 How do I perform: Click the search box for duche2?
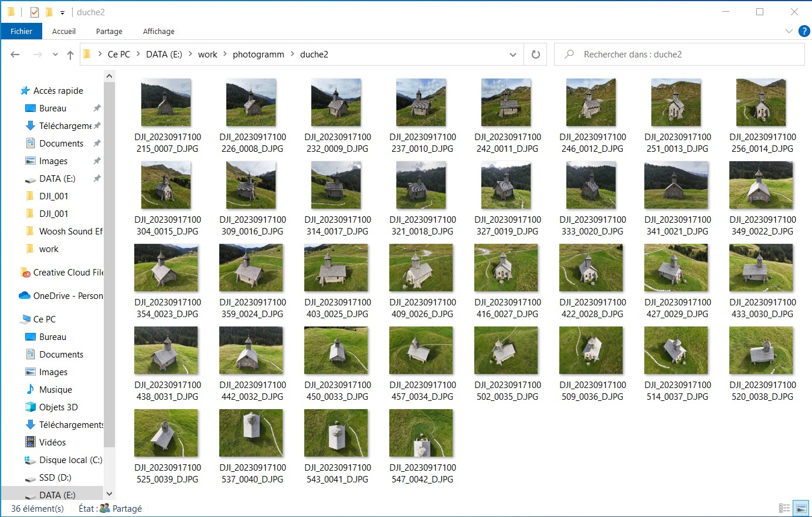click(x=679, y=55)
